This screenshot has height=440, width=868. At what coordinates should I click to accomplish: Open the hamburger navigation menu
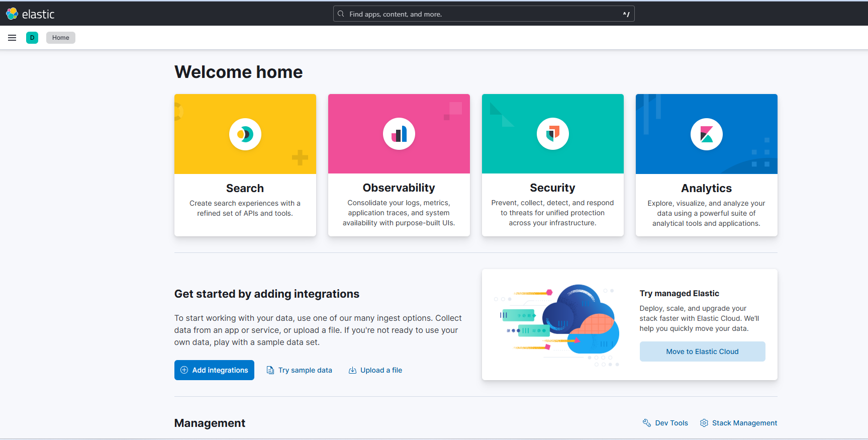pyautogui.click(x=12, y=38)
